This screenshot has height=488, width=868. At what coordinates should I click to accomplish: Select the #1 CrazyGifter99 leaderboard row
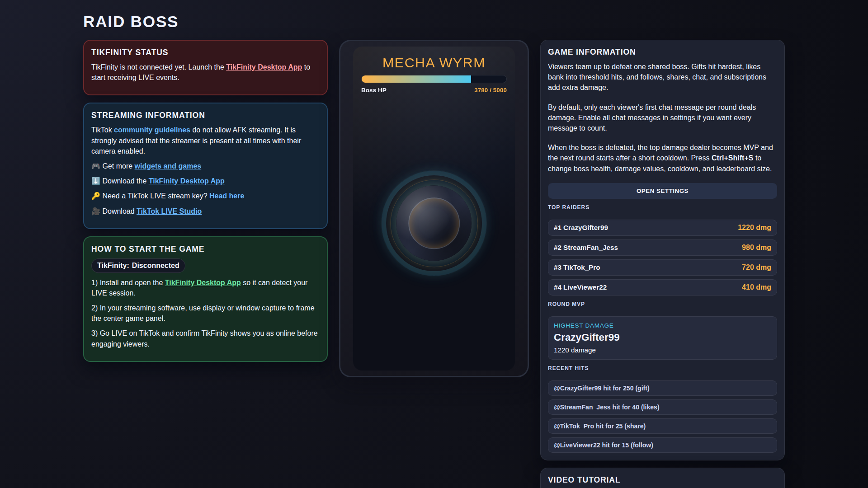click(662, 228)
